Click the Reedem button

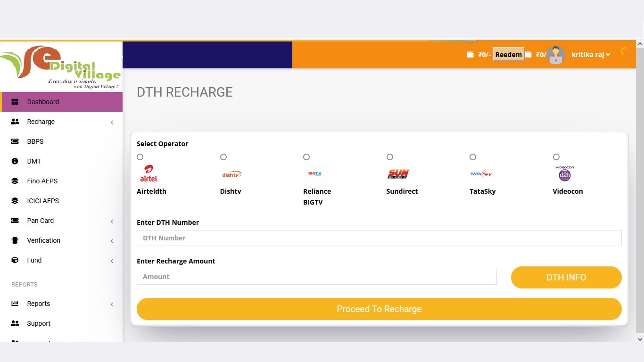(x=508, y=55)
